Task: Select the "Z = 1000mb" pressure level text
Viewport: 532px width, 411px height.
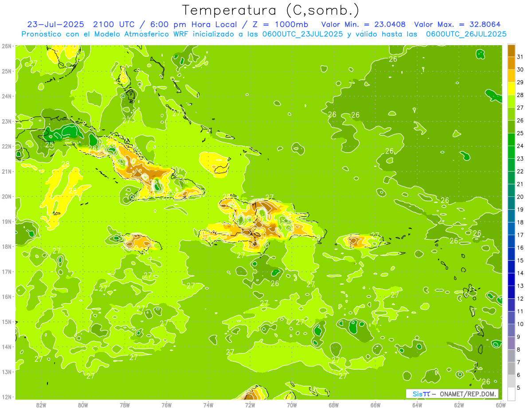Action: click(x=278, y=24)
